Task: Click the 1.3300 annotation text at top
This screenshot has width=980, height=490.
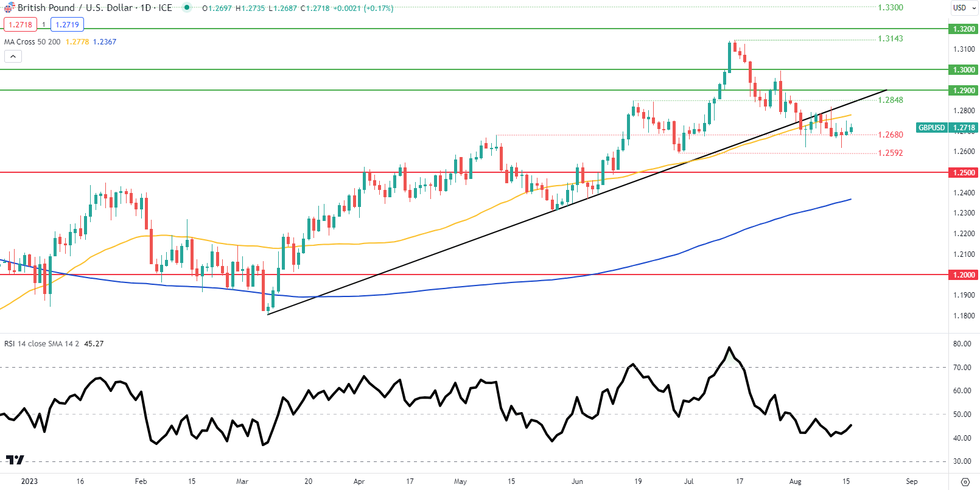Action: click(x=890, y=7)
